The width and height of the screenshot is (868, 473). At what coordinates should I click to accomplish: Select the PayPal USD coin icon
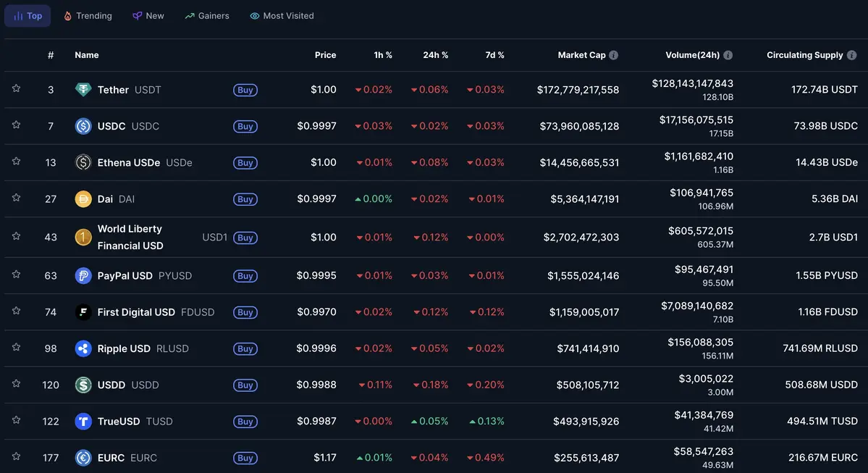[x=83, y=275]
